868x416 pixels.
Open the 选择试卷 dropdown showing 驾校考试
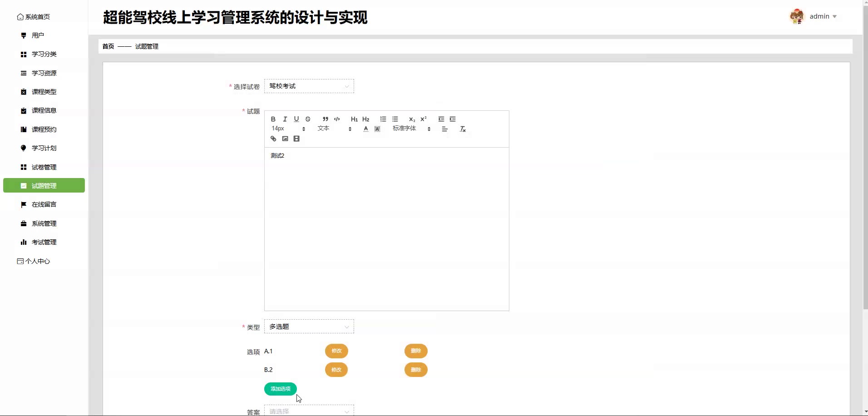[309, 86]
